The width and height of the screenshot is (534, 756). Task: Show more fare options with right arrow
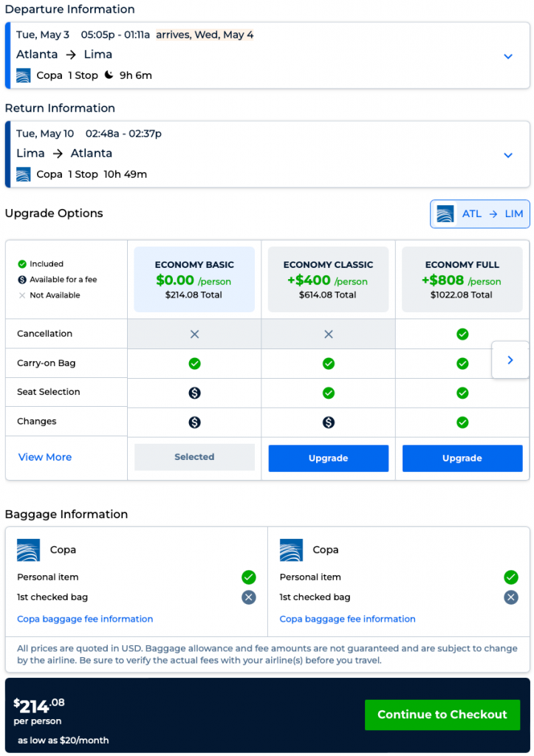coord(510,360)
